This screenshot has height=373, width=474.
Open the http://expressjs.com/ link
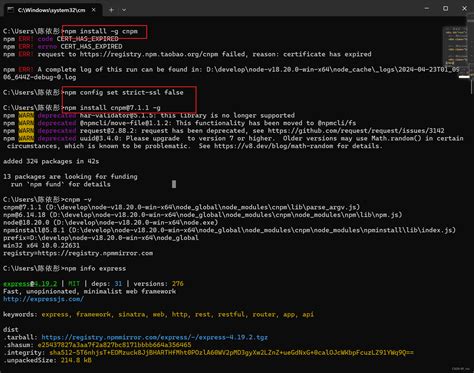point(43,299)
